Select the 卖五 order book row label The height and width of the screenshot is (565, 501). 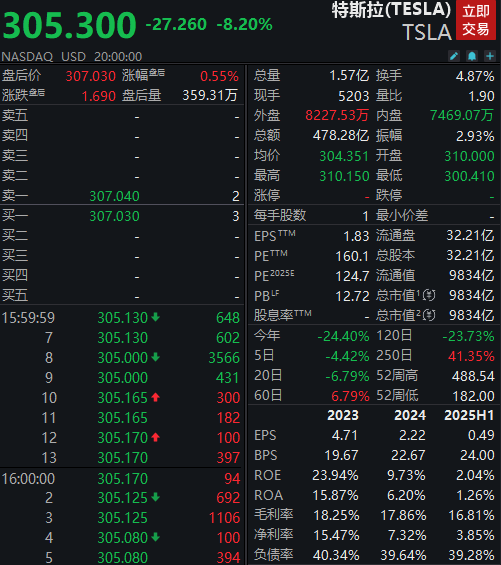[15, 116]
